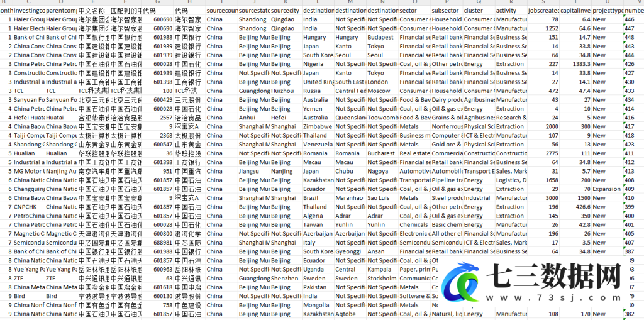Select the 'Algeria' cell

(318, 216)
